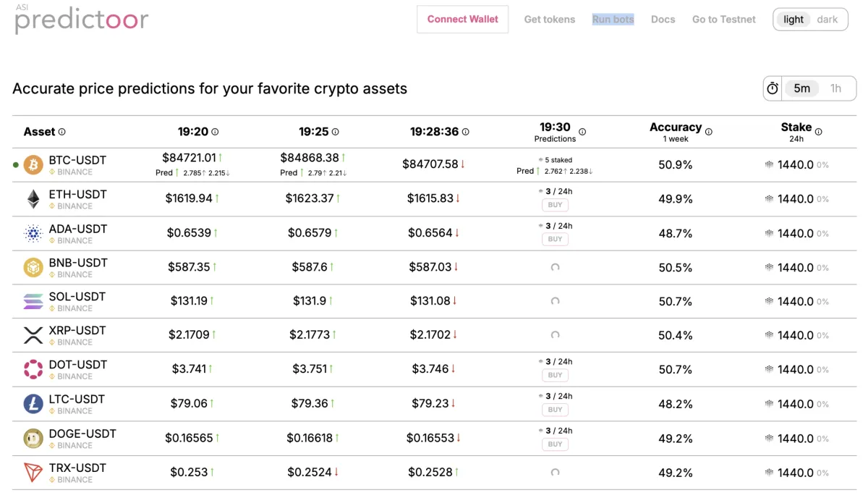Click BUY button in DOT-USDT row
The width and height of the screenshot is (868, 498).
(555, 375)
